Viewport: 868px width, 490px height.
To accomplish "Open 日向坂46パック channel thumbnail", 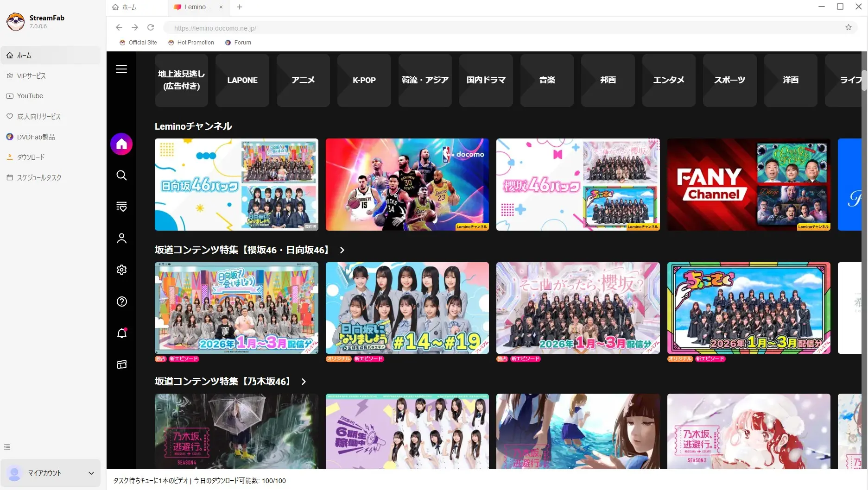I will click(236, 184).
